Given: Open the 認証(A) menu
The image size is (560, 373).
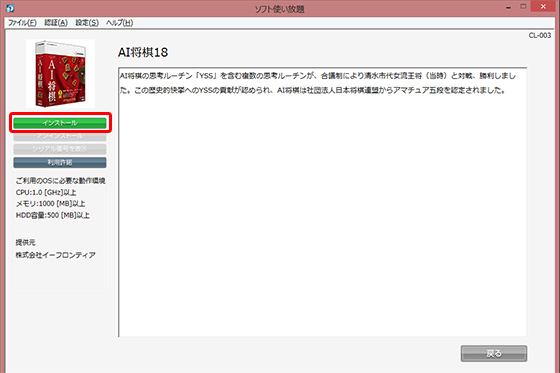Looking at the screenshot, I should pyautogui.click(x=56, y=23).
